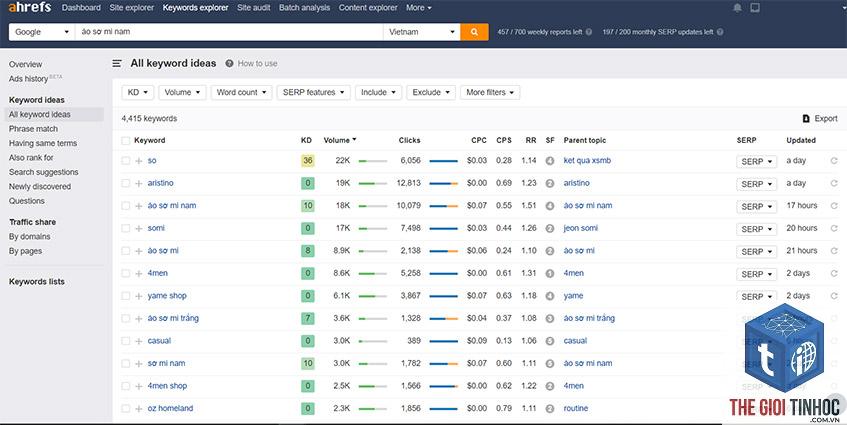Sort the table by Volume column header
The height and width of the screenshot is (425, 847).
click(x=340, y=140)
